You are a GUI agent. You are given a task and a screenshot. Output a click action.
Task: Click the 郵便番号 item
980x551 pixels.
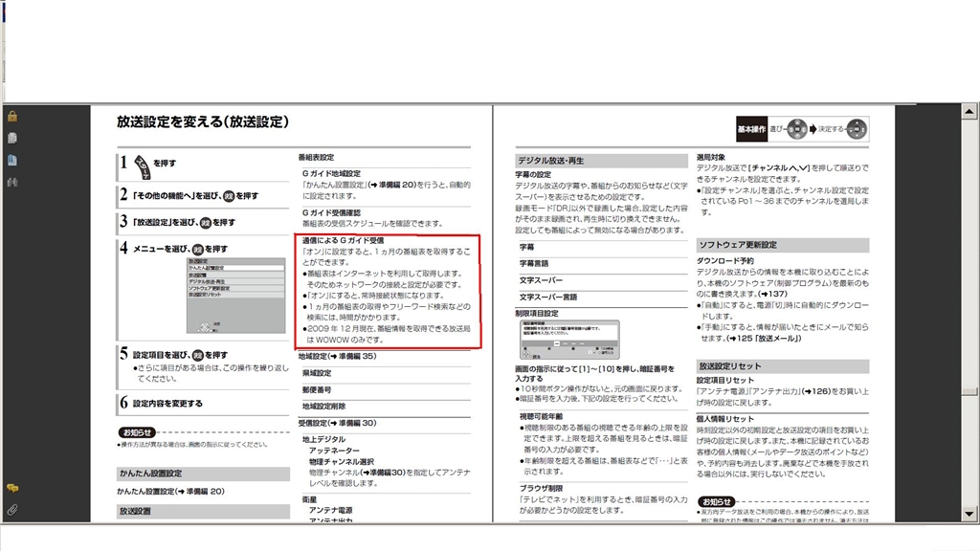(317, 389)
